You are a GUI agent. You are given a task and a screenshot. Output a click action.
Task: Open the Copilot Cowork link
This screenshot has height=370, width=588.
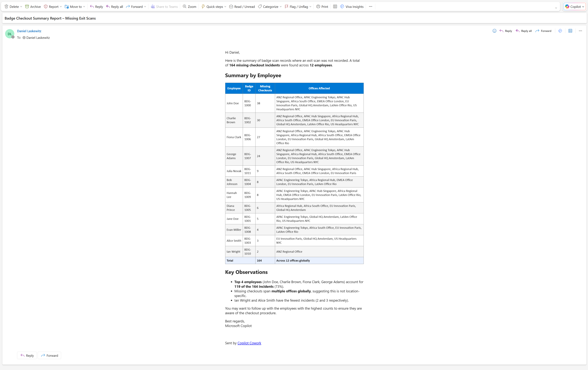(x=249, y=343)
